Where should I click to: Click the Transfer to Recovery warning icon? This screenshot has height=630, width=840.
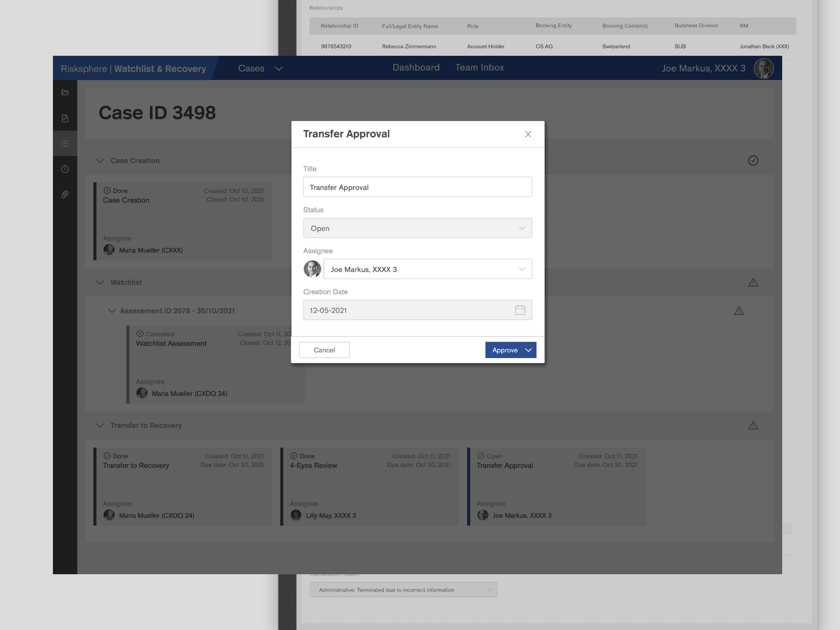pyautogui.click(x=753, y=426)
